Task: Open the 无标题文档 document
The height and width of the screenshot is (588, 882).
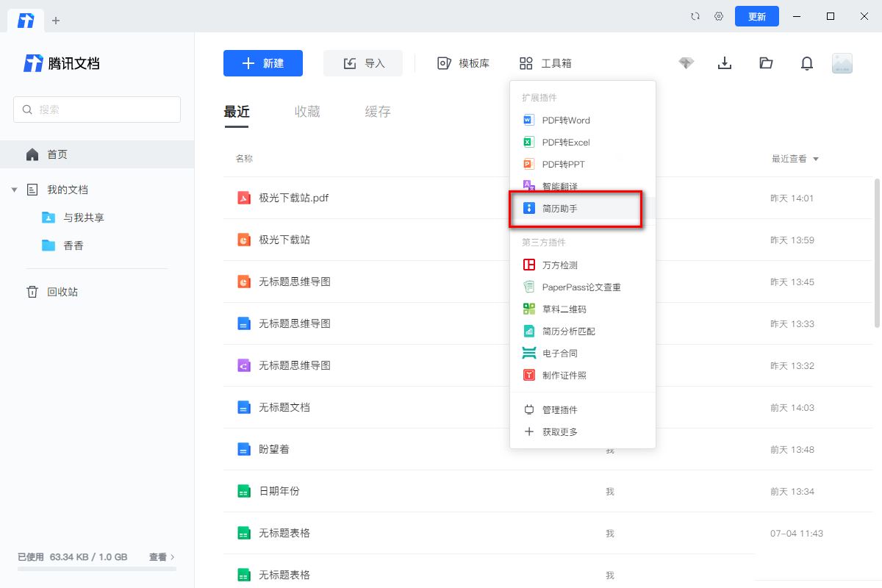Action: (284, 407)
